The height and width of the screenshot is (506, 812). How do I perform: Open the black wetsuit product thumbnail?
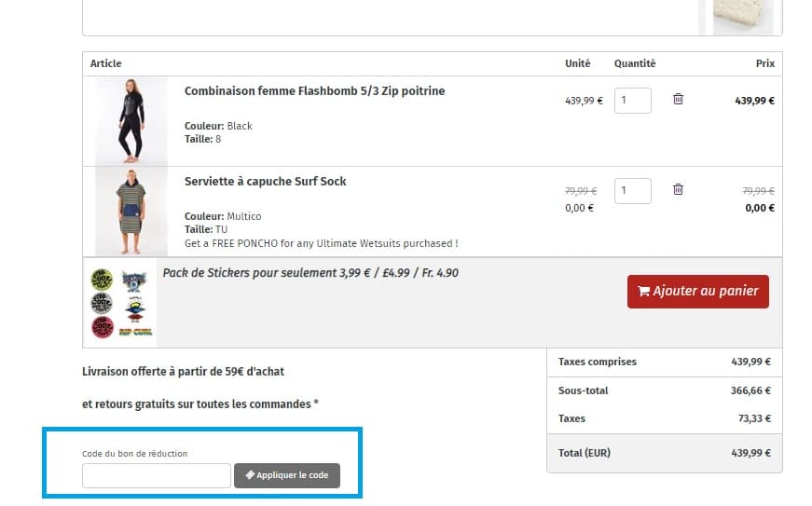click(x=131, y=121)
